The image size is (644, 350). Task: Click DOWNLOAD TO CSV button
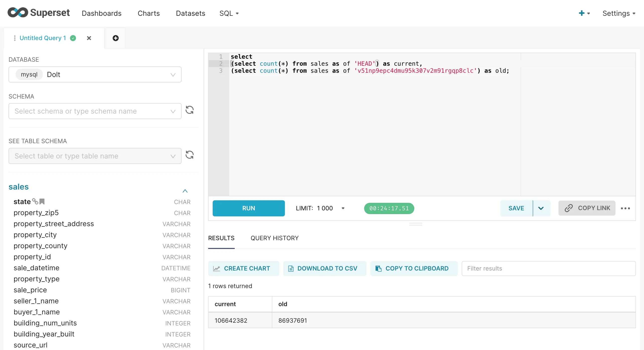(325, 269)
